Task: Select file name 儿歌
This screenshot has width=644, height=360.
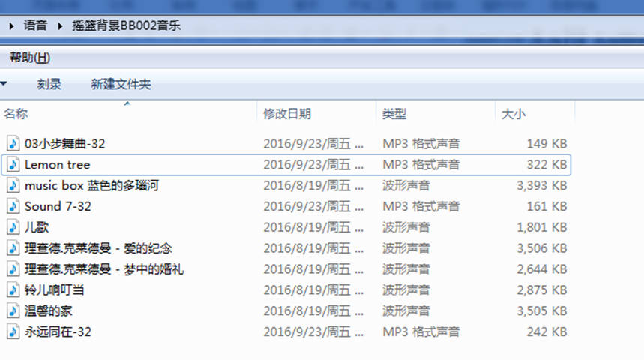Action: 37,227
